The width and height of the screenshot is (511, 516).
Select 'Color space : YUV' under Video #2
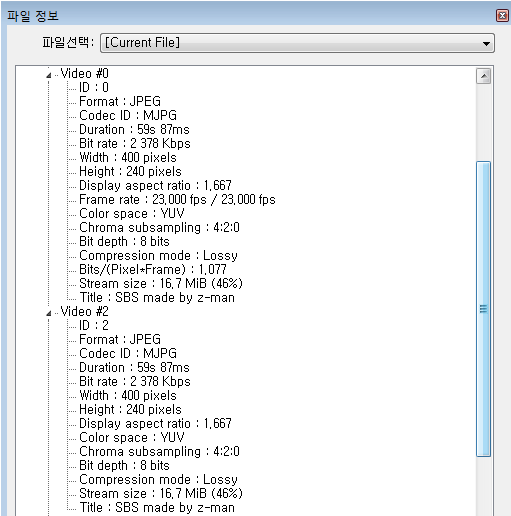(132, 437)
